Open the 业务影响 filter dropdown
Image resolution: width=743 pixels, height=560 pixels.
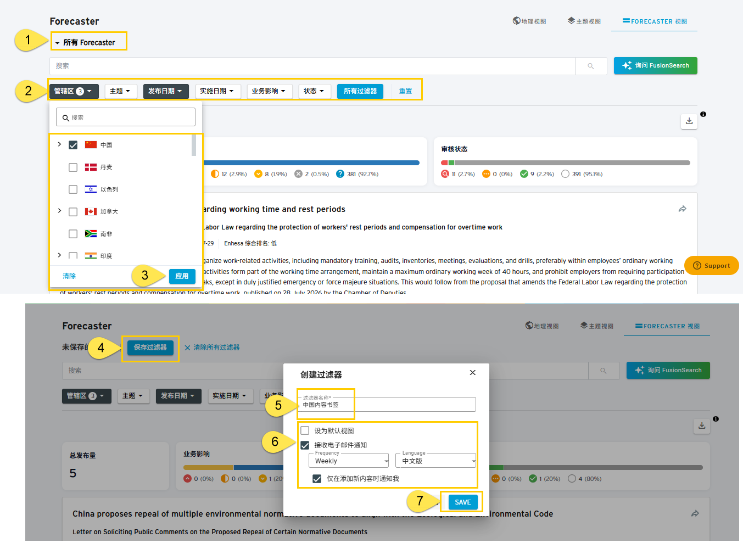[x=269, y=91]
